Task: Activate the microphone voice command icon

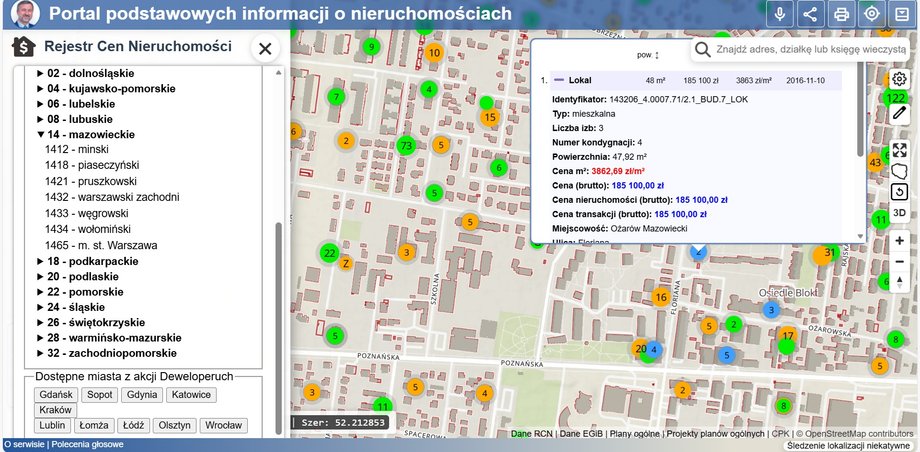Action: (x=780, y=14)
